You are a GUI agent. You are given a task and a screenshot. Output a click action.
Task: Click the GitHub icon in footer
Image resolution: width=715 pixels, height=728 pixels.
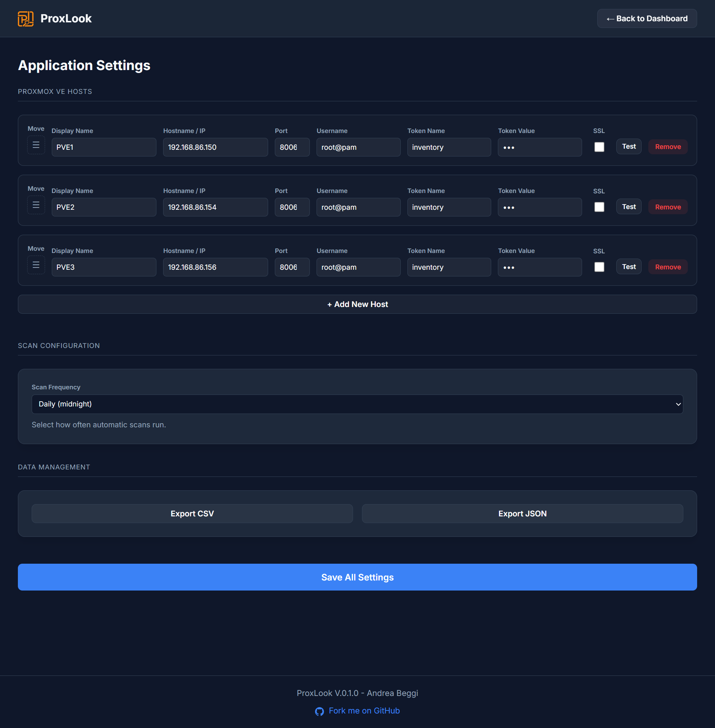[x=319, y=711]
